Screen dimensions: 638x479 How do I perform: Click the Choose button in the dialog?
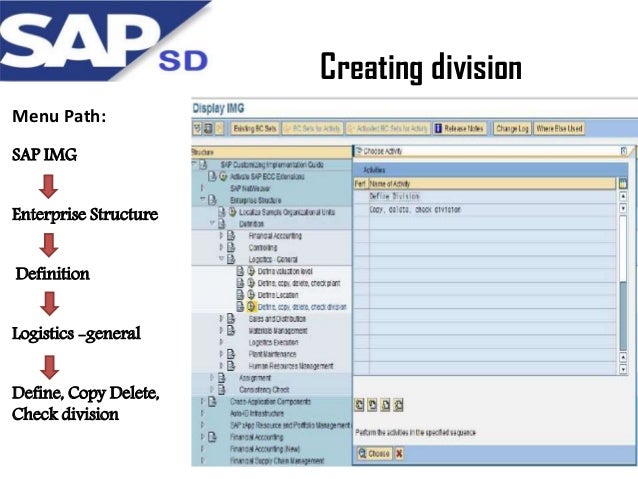tap(374, 453)
